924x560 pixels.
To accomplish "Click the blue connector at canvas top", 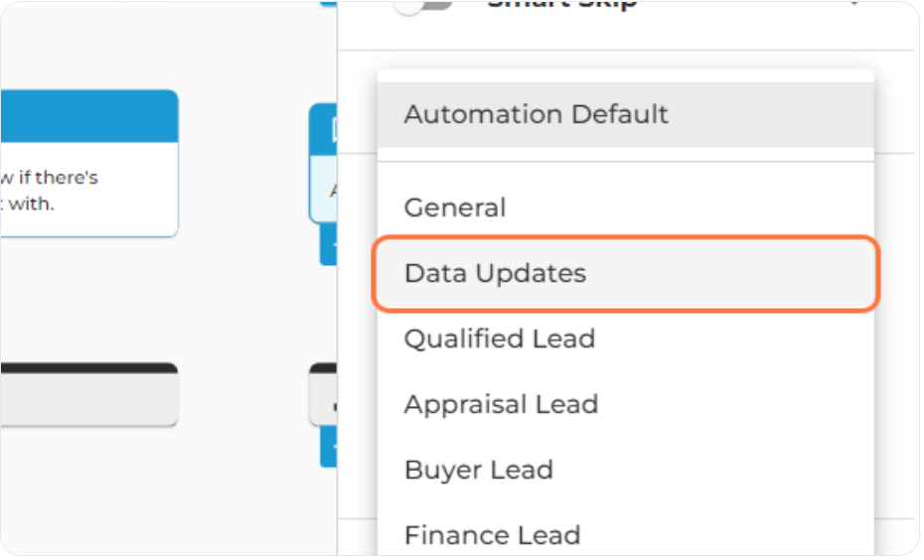I will pyautogui.click(x=328, y=3).
